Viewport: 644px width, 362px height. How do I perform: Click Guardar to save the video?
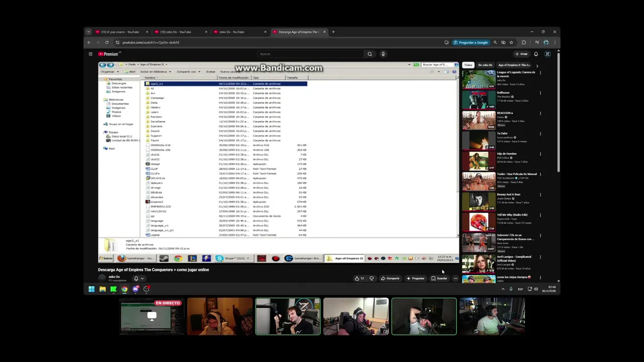(x=439, y=278)
